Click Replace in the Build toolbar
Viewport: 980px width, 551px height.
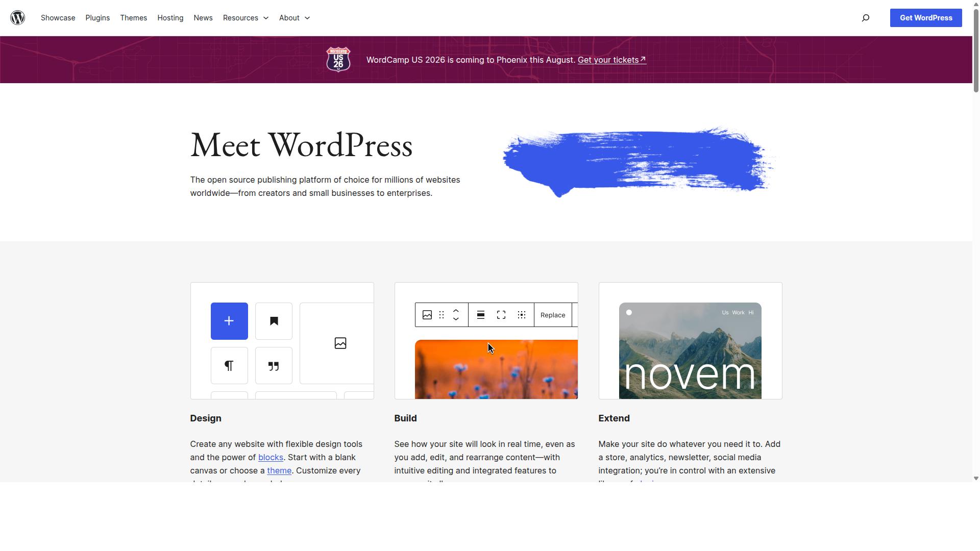553,315
